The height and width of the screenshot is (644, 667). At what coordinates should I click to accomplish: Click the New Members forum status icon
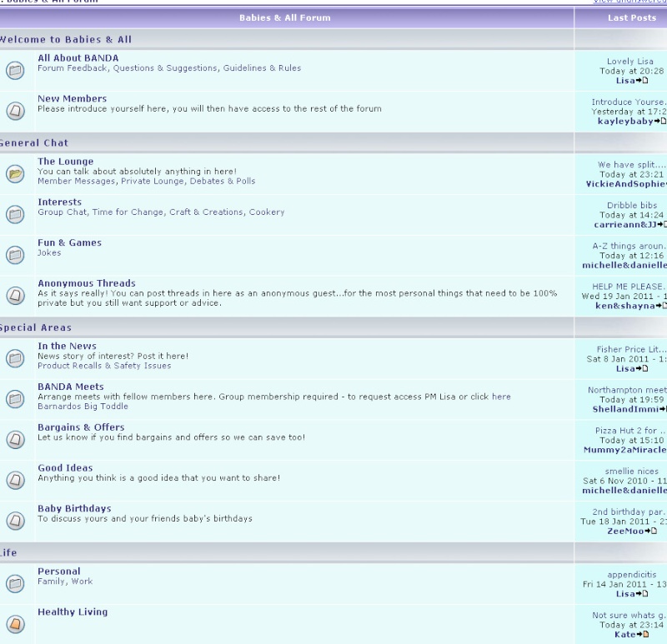click(15, 111)
